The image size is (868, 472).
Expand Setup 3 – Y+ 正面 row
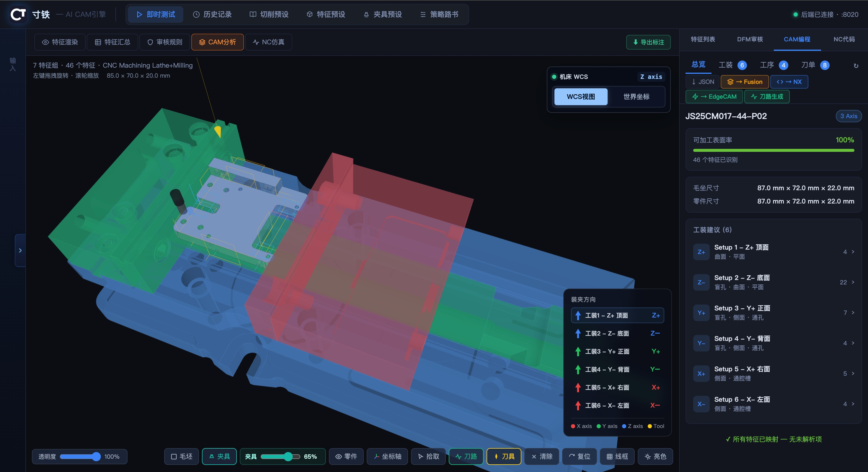[x=774, y=313]
